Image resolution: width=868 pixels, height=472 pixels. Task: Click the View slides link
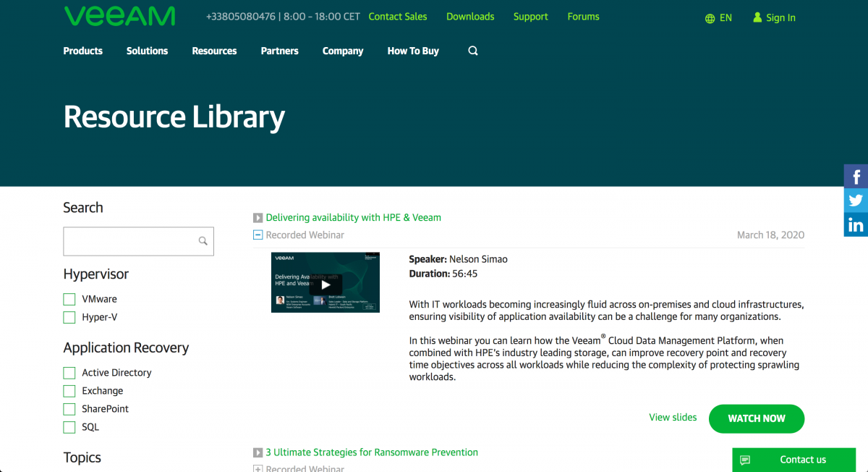tap(673, 418)
